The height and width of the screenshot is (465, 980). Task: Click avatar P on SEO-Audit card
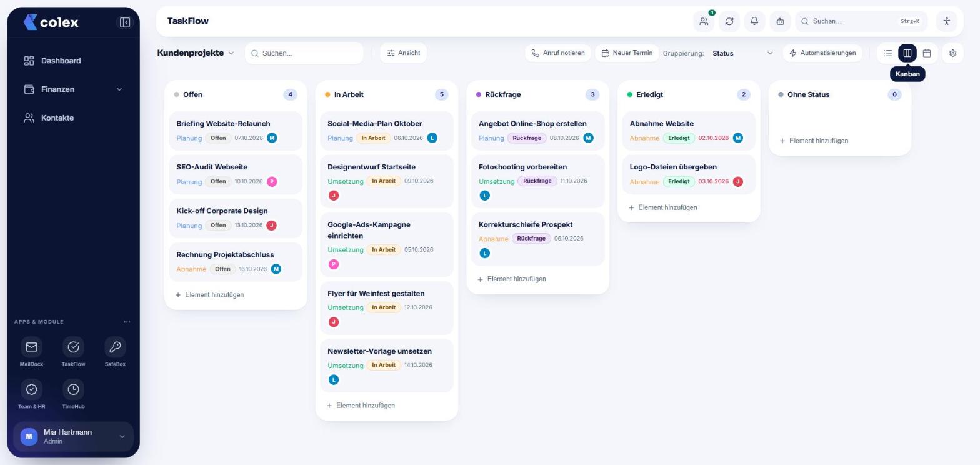click(x=272, y=182)
